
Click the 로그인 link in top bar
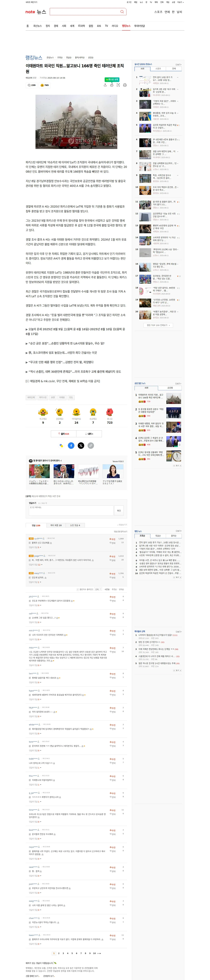point(129,2)
